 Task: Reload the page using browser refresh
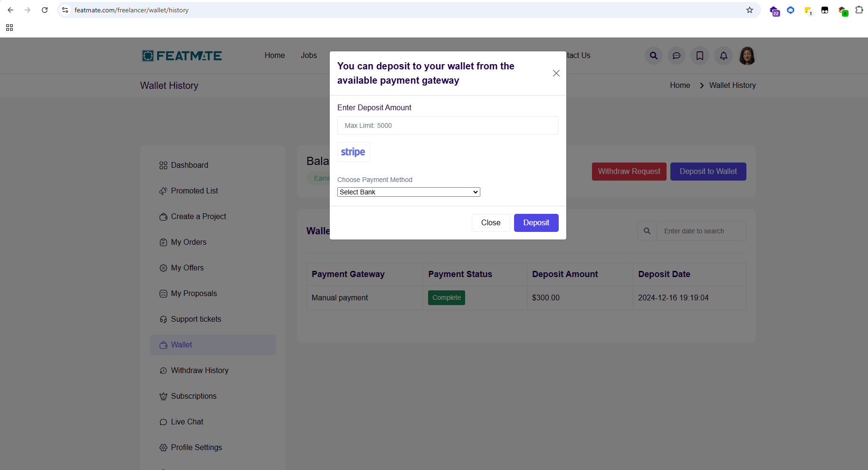tap(45, 10)
